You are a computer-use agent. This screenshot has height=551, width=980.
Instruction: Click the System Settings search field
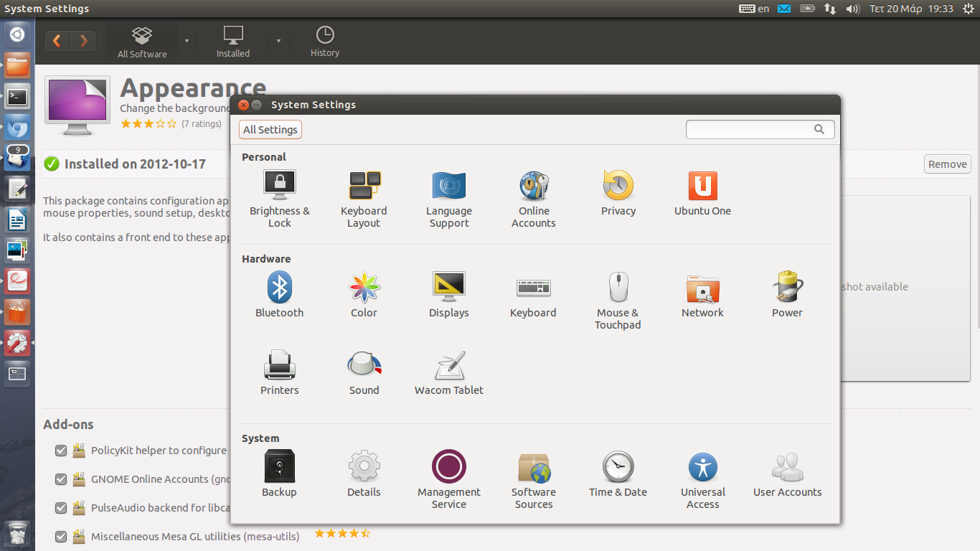750,130
